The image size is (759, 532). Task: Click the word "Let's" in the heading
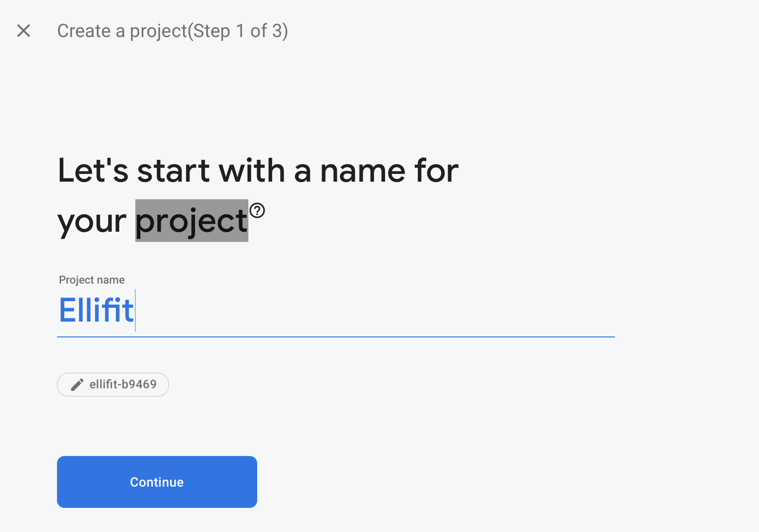[x=93, y=171]
